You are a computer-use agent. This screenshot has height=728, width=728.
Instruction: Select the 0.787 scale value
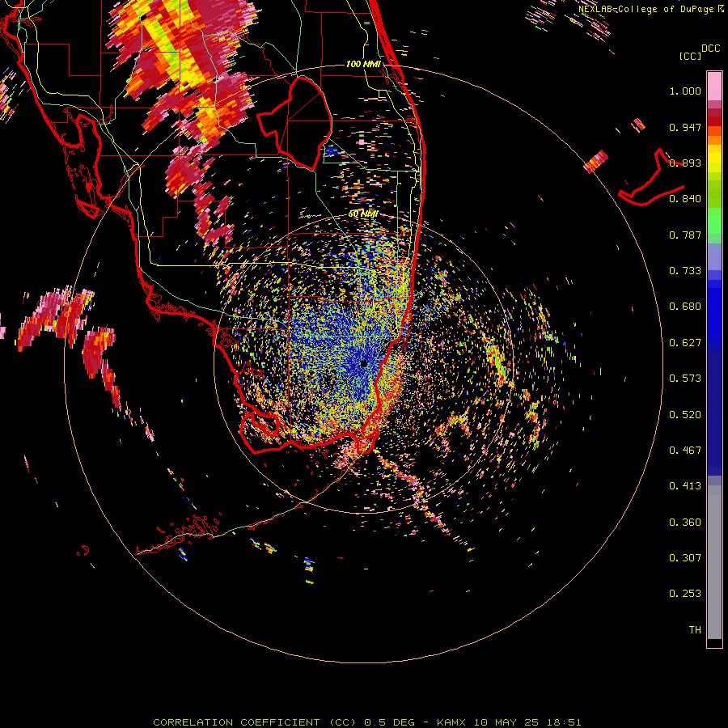pos(685,235)
